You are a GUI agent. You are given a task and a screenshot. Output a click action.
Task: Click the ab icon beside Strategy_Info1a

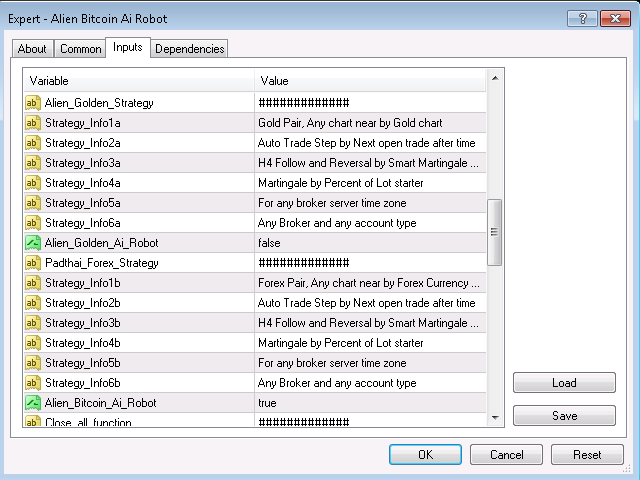[33, 123]
